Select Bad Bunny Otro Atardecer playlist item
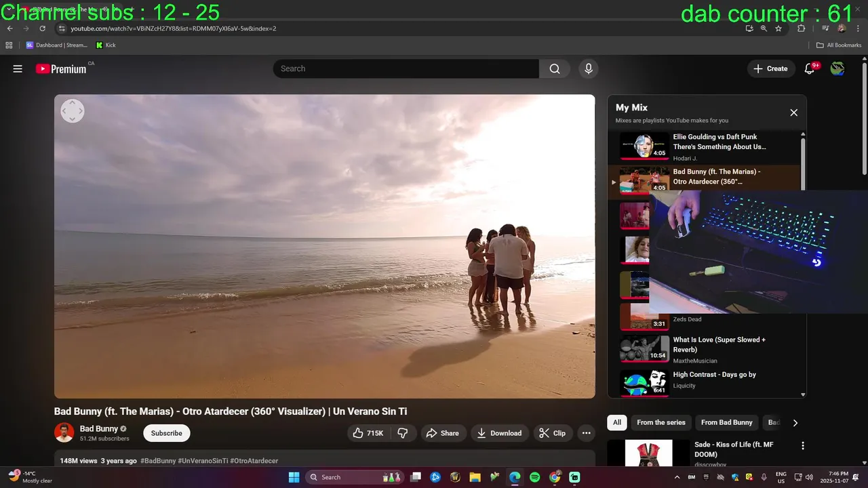This screenshot has width=868, height=488. pos(704,180)
